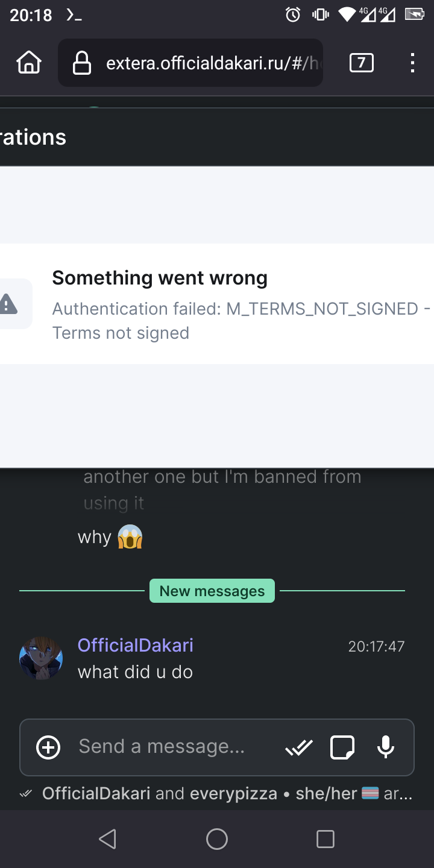Tap the browser home icon
The width and height of the screenshot is (434, 868).
(29, 63)
